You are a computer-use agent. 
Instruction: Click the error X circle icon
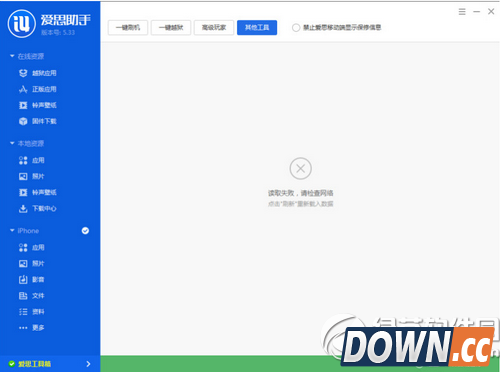tap(301, 169)
